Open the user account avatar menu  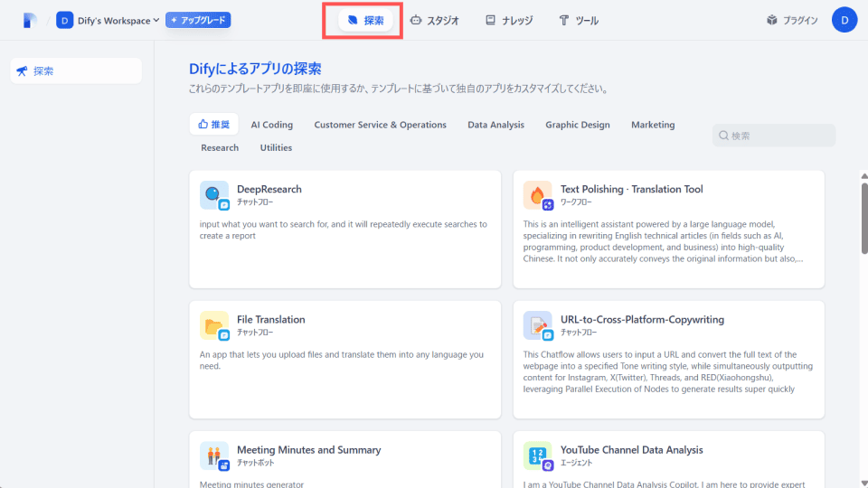844,20
